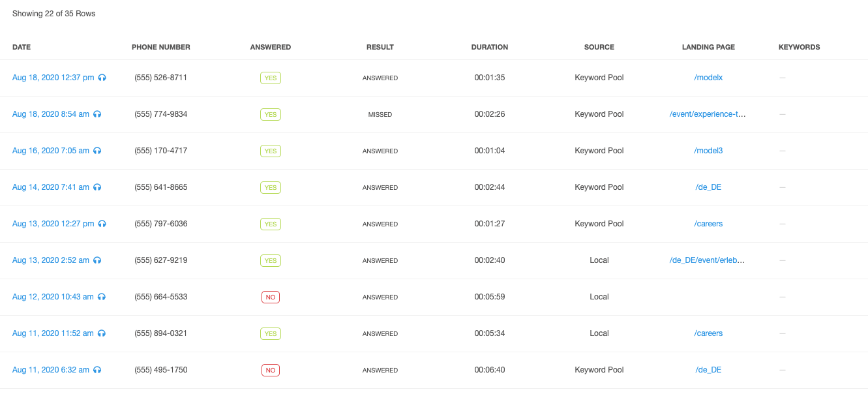The image size is (868, 396).
Task: Open the /event/experience-t… landing page link
Action: coord(708,114)
